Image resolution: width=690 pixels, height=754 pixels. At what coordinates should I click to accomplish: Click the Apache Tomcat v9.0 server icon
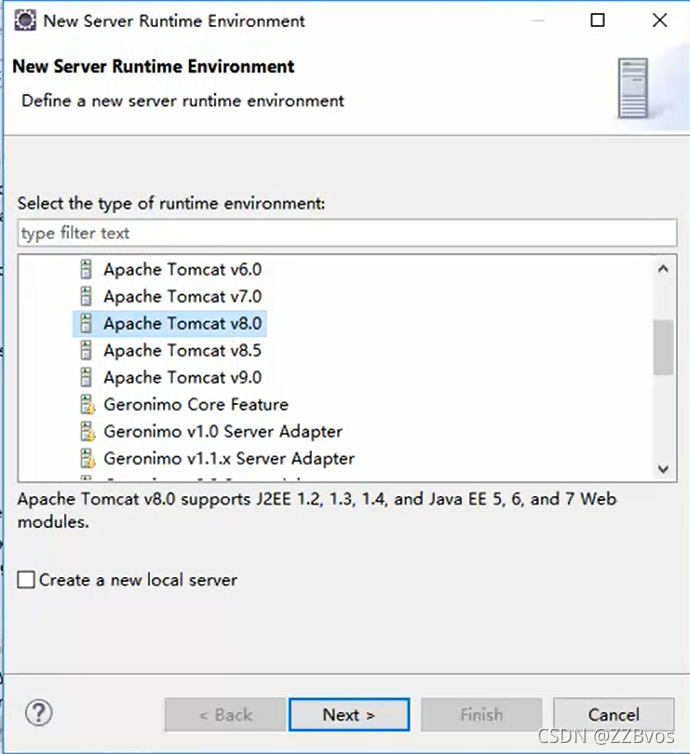(86, 377)
